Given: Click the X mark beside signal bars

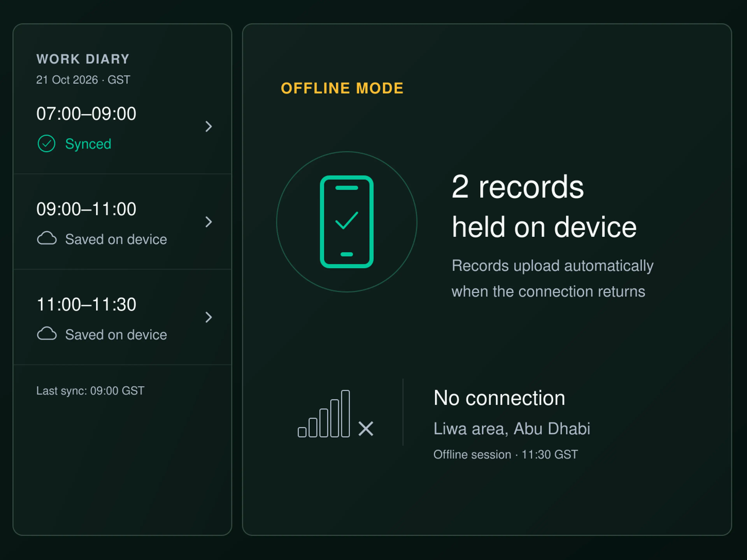Looking at the screenshot, I should [366, 429].
